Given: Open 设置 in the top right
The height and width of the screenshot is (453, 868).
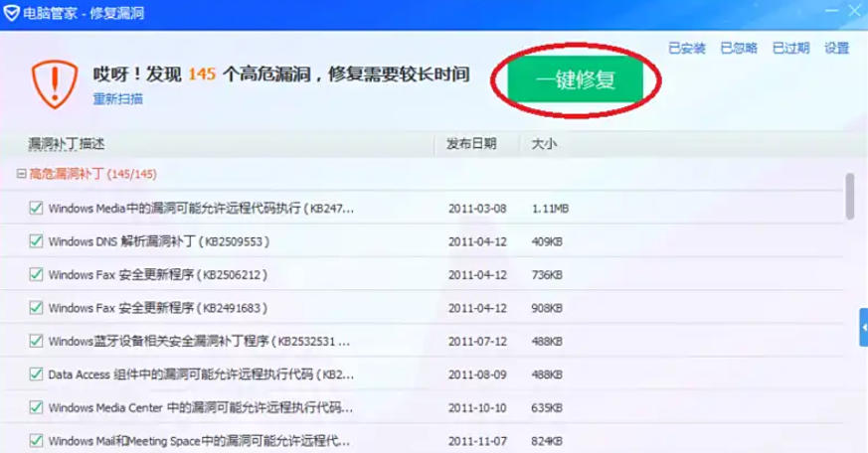Looking at the screenshot, I should pos(836,48).
